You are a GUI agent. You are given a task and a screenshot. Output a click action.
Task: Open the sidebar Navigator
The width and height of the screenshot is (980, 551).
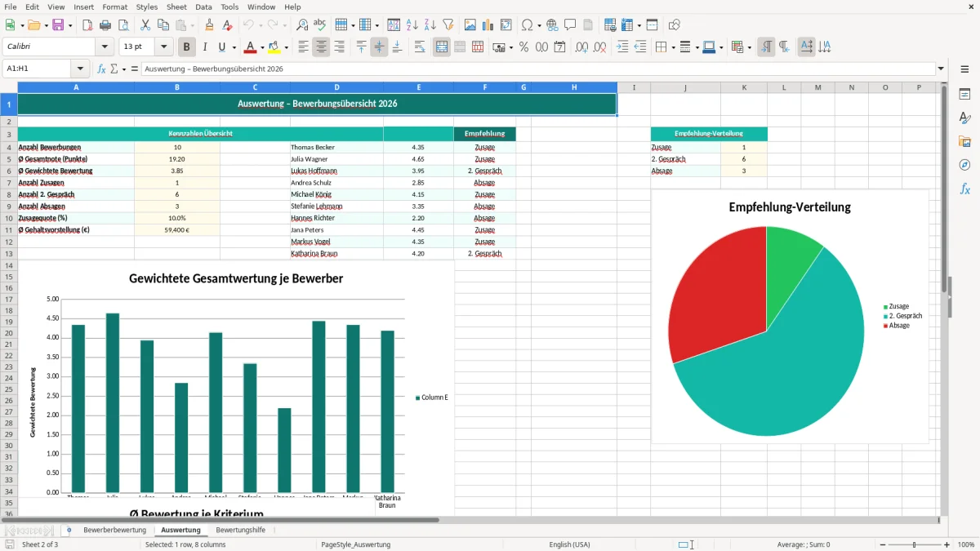point(964,165)
